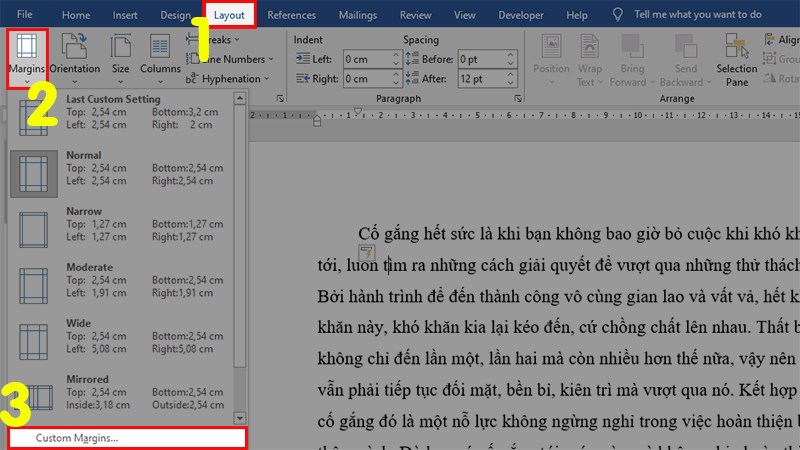Screen dimensions: 800x450
Task: Open the Bring Forward dropdown arrow
Action: (x=652, y=82)
